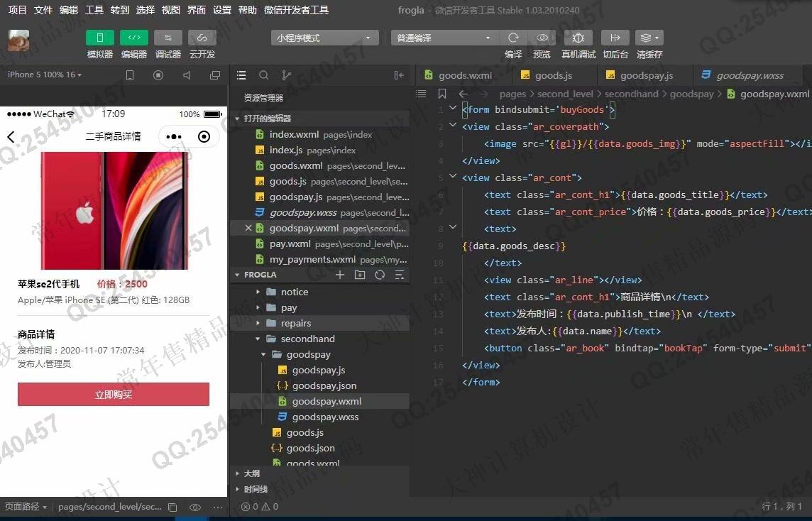Click the editor outline lines icon
This screenshot has width=812, height=521.
(x=421, y=94)
